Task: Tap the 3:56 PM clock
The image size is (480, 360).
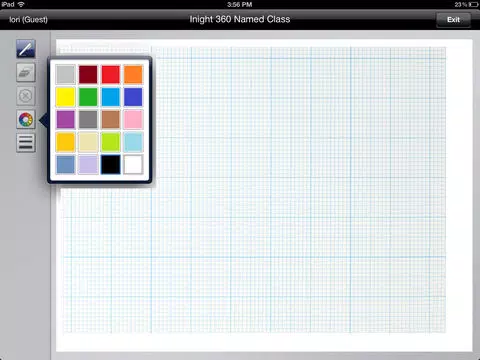Action: (x=240, y=4)
